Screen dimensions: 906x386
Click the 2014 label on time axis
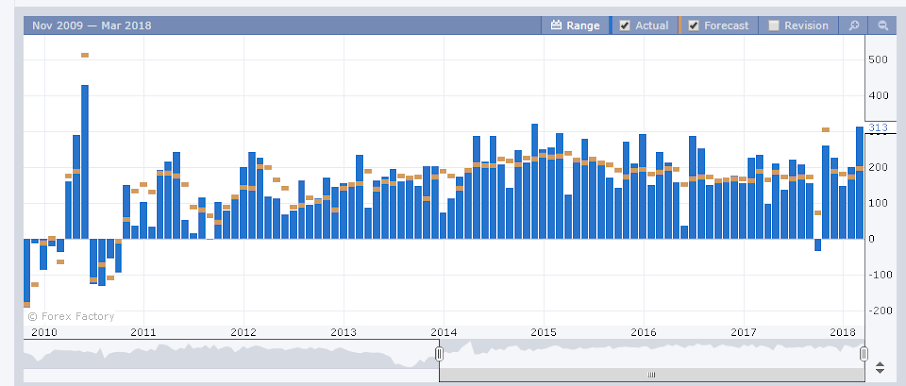tap(444, 332)
